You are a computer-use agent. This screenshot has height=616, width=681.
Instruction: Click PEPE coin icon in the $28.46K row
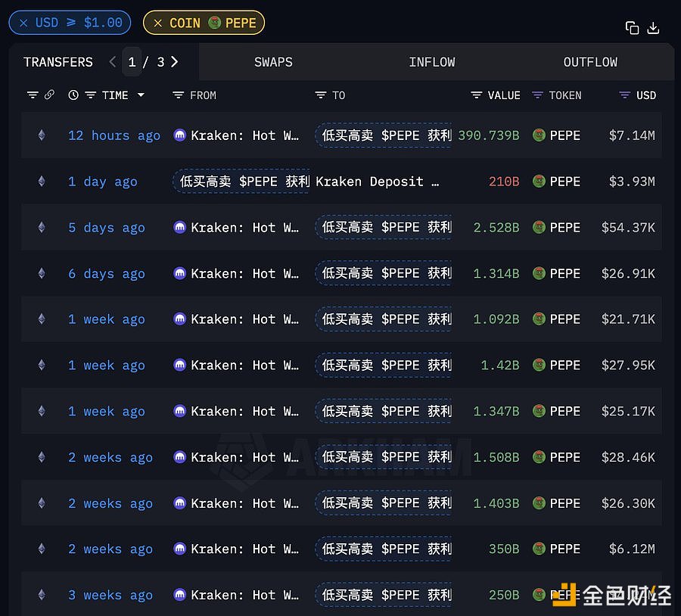coord(539,457)
